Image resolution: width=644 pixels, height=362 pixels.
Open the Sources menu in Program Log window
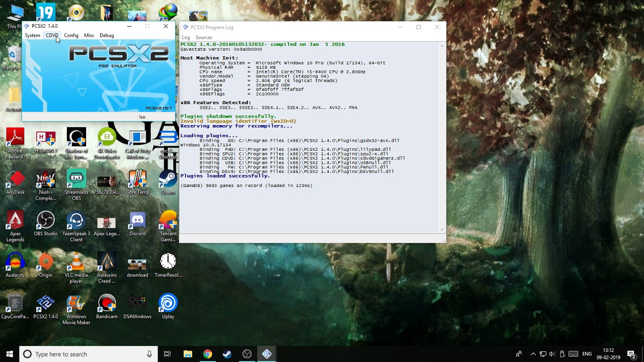(204, 37)
